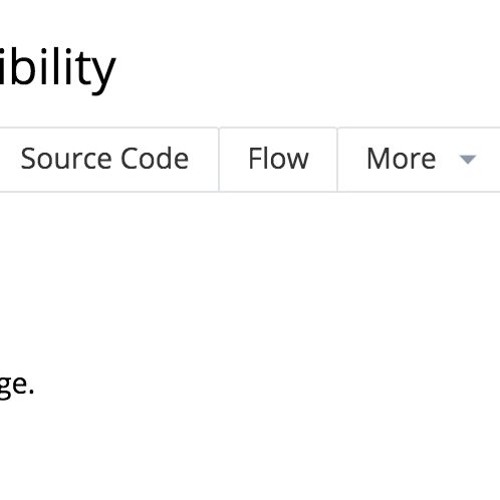Image resolution: width=500 pixels, height=500 pixels.
Task: Open the More dropdown menu
Action: coord(419,159)
